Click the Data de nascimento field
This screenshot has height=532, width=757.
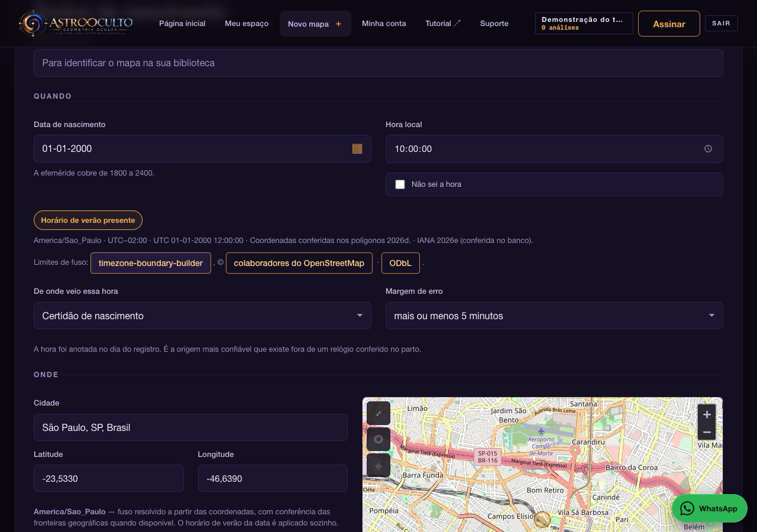202,149
